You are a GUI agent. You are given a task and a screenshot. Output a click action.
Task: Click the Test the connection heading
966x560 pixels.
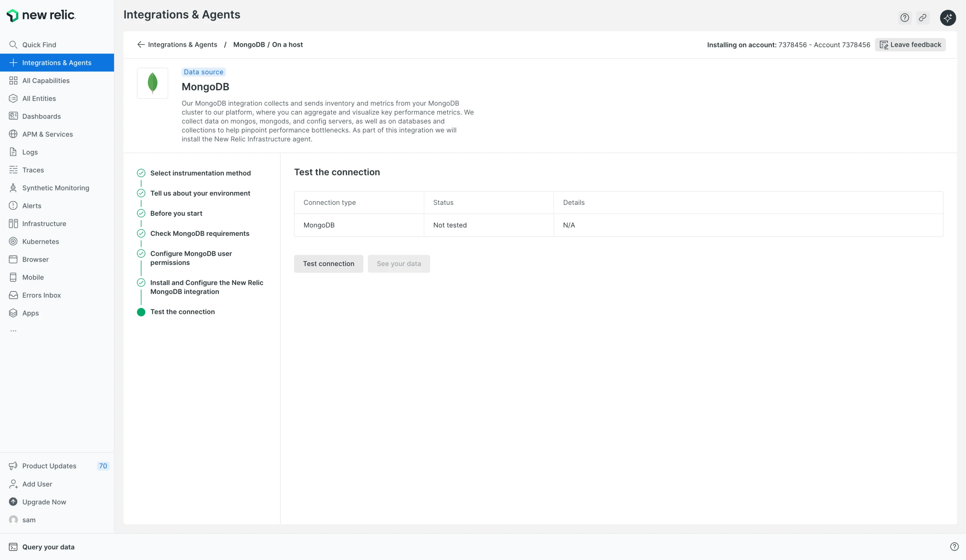(337, 172)
